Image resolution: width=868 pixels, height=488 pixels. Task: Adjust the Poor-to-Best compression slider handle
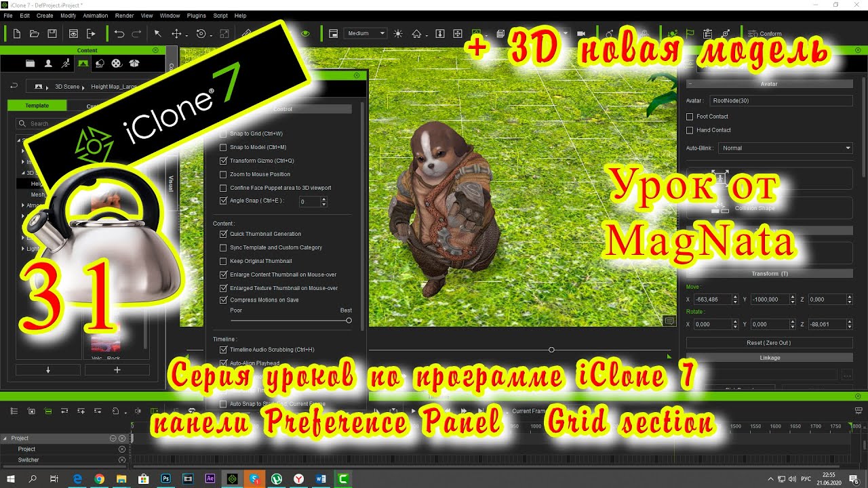(x=349, y=321)
